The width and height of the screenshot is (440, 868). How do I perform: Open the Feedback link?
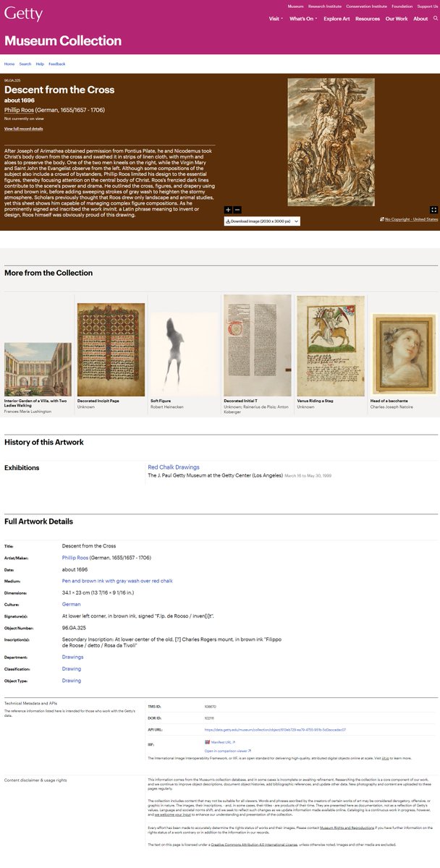pyautogui.click(x=57, y=64)
